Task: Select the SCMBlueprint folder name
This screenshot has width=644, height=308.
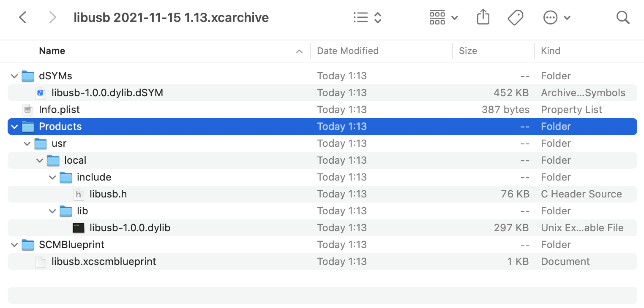Action: pyautogui.click(x=71, y=245)
